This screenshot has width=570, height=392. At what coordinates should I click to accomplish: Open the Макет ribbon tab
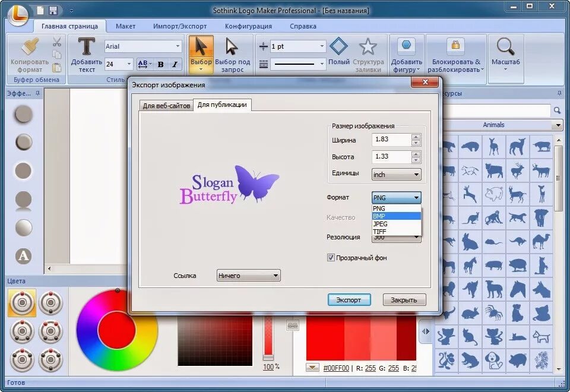pyautogui.click(x=125, y=26)
